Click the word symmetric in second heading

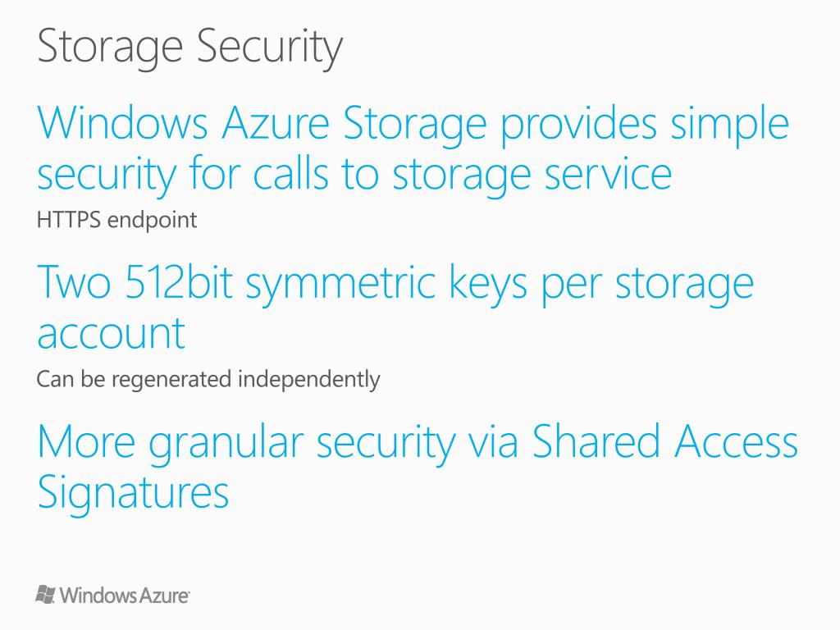[x=340, y=284]
